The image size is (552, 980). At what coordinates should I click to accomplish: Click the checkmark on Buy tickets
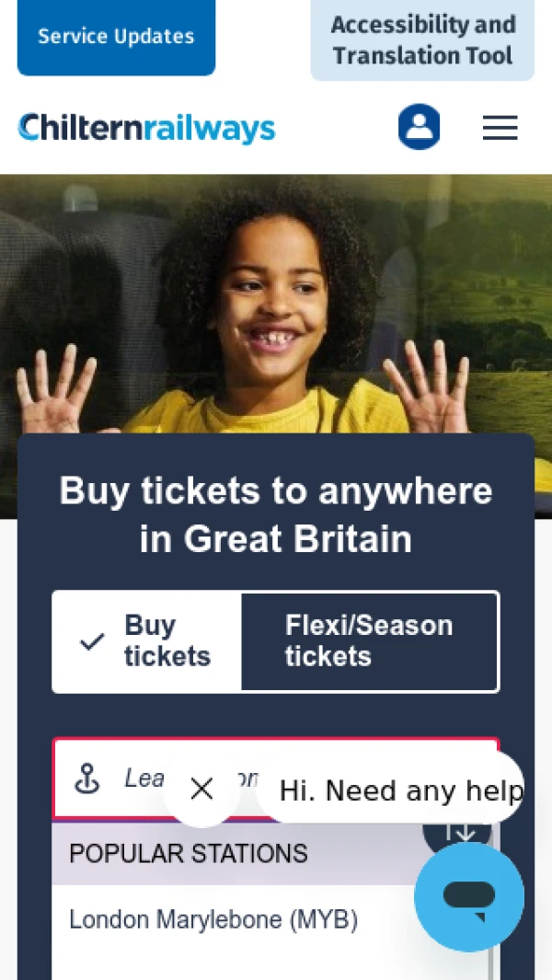pos(93,641)
